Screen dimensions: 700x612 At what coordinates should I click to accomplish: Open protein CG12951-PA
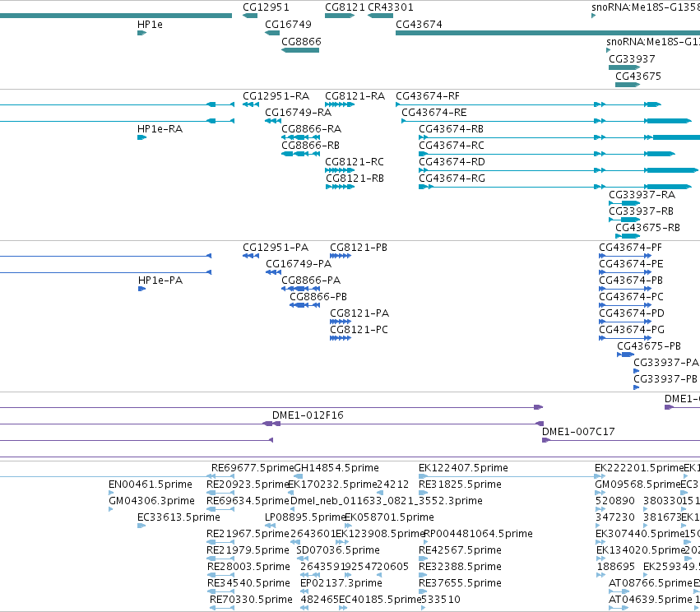click(276, 248)
